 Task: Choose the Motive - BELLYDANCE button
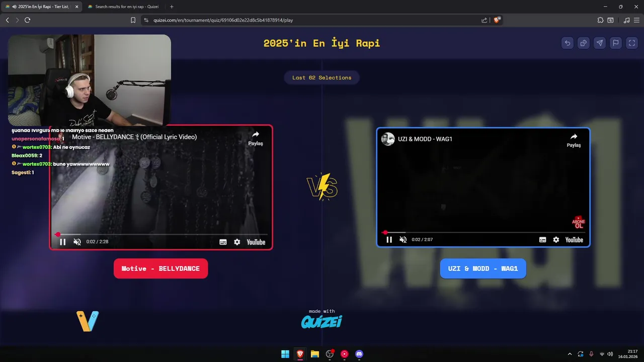(160, 268)
